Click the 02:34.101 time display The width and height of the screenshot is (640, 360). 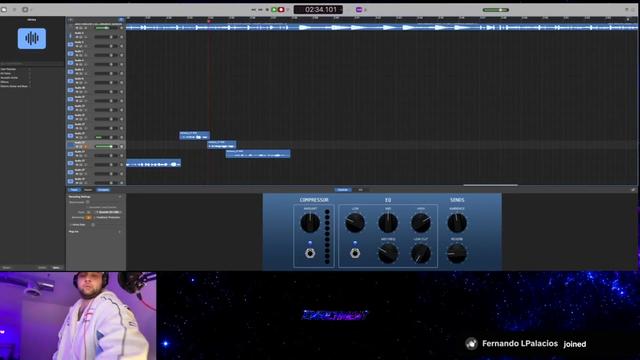click(318, 9)
